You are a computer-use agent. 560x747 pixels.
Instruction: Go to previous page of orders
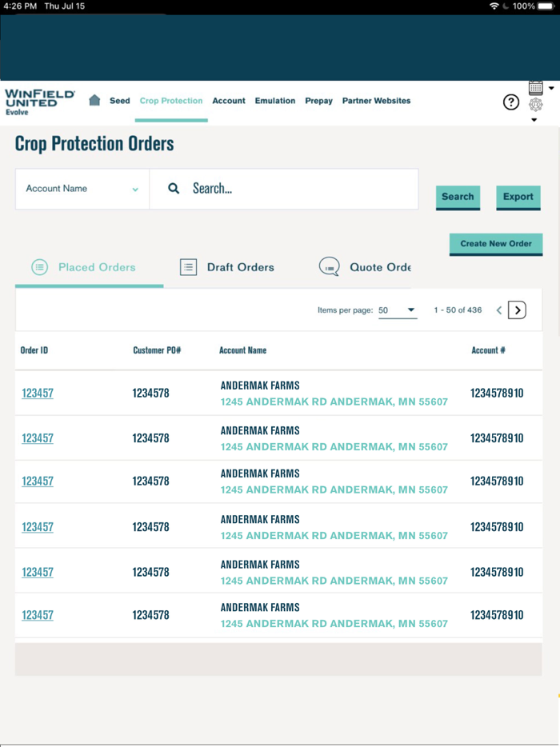[x=499, y=310]
